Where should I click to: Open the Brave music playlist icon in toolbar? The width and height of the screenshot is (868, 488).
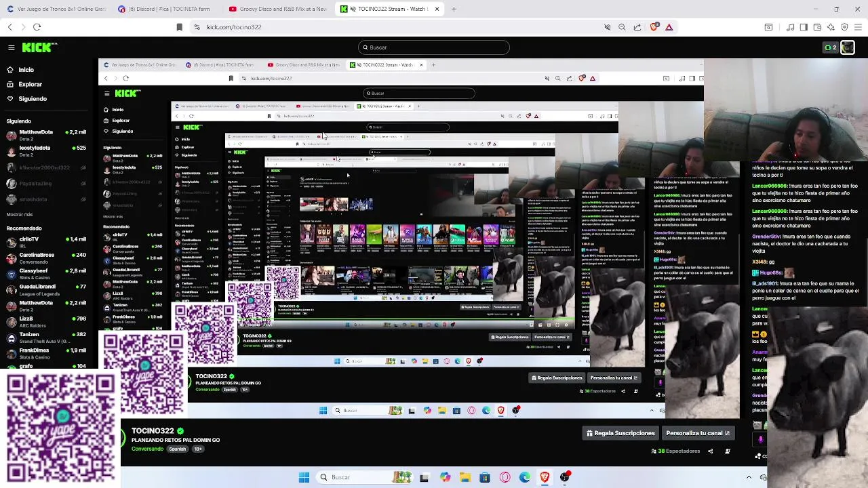790,27
